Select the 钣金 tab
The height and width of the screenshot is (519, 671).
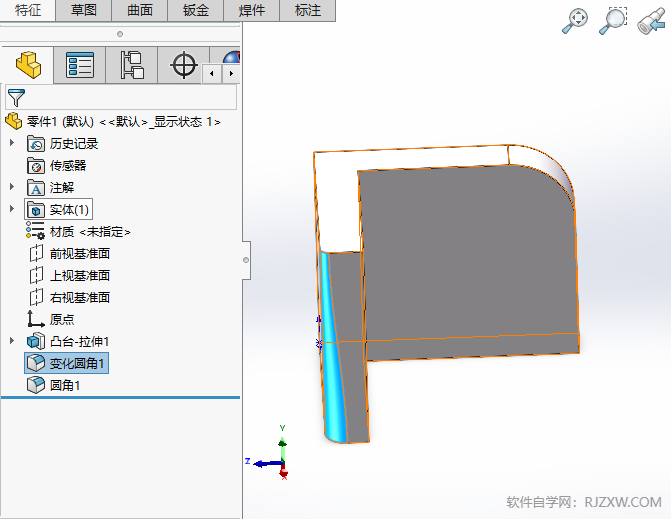[x=196, y=10]
